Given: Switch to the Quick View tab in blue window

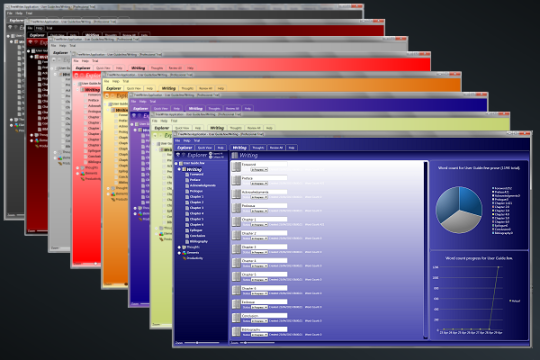Looking at the screenshot, I should [x=205, y=148].
